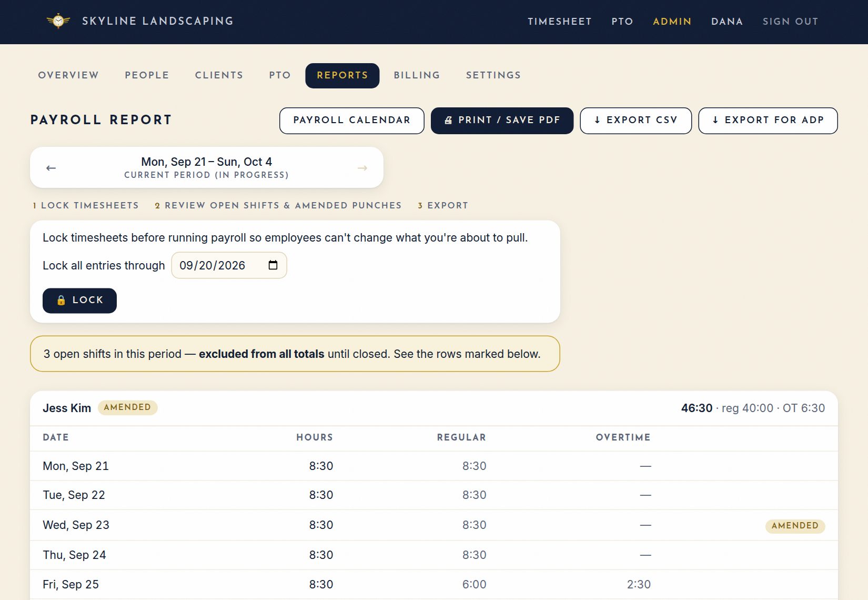Image resolution: width=868 pixels, height=600 pixels.
Task: Click the Lock button
Action: (79, 301)
